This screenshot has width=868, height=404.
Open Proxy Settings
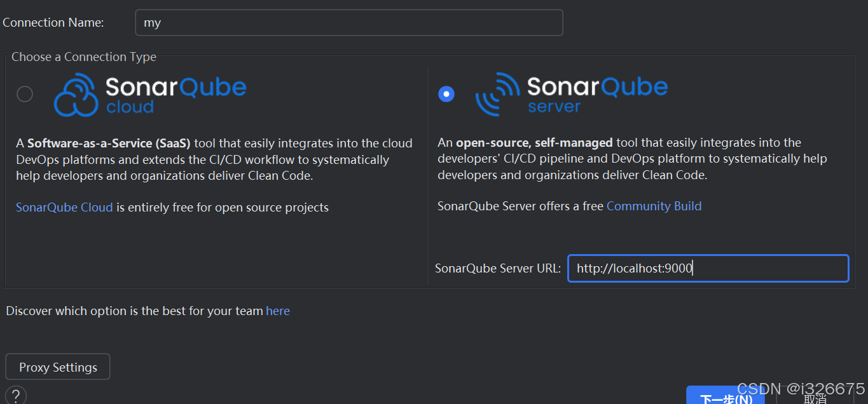click(58, 367)
